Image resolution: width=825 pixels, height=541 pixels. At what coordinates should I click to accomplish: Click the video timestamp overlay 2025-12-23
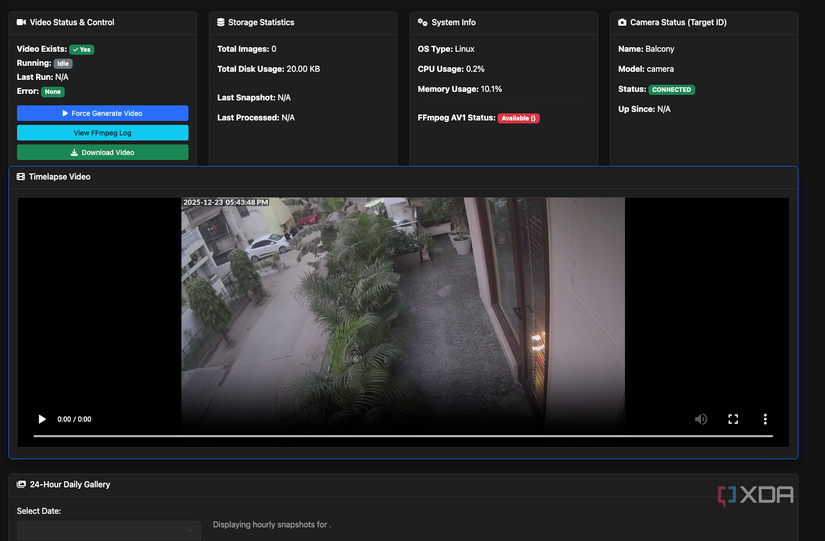point(226,202)
